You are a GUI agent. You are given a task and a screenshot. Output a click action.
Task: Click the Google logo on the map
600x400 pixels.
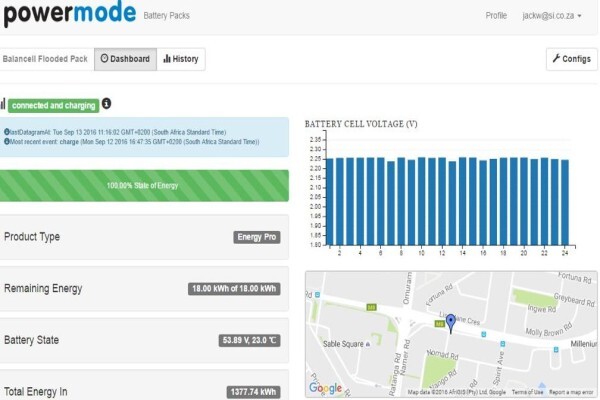[325, 388]
